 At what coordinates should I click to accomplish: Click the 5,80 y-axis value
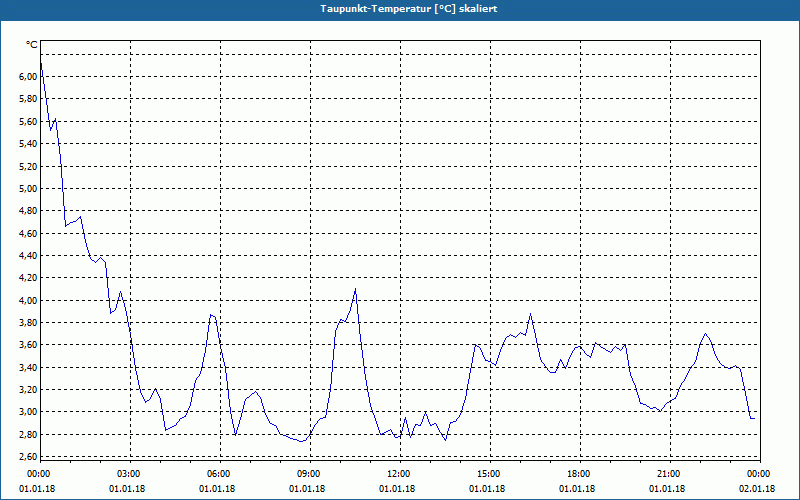[x=28, y=99]
